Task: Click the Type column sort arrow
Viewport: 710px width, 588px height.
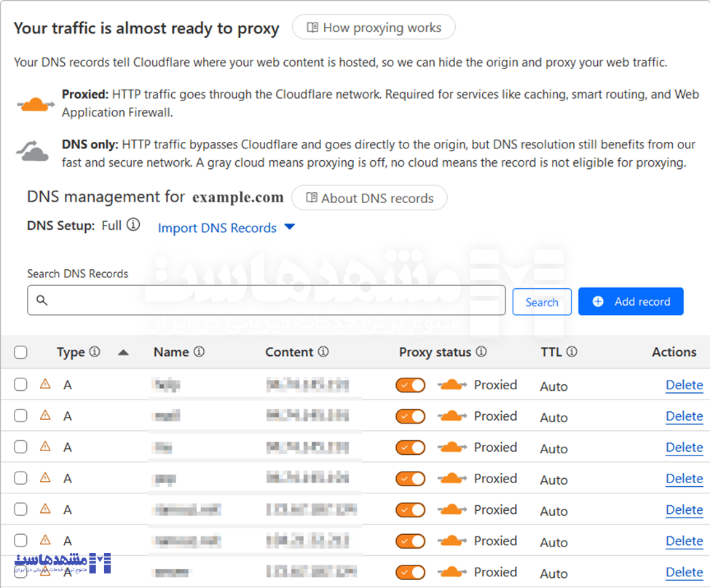Action: (124, 352)
